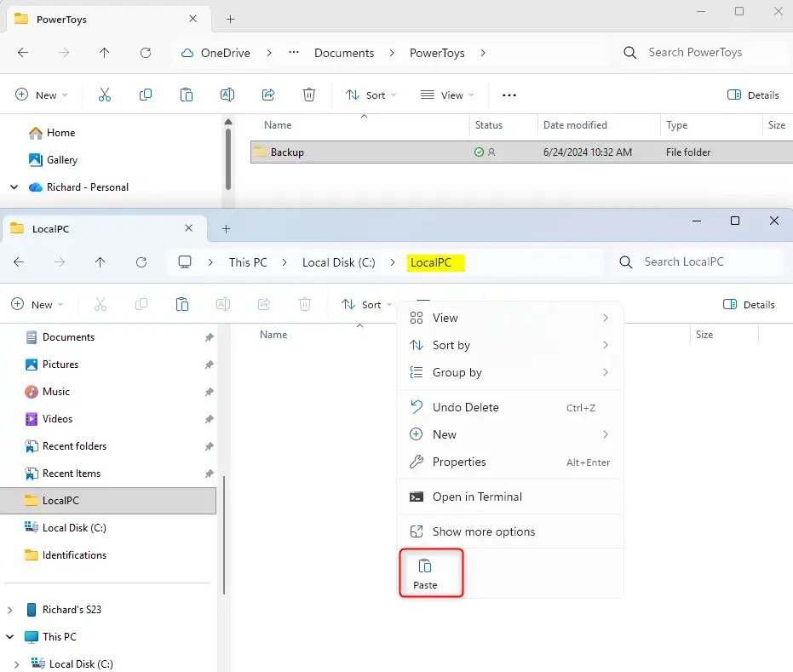Collapse This PC tree node
This screenshot has width=793, height=672.
coord(9,636)
